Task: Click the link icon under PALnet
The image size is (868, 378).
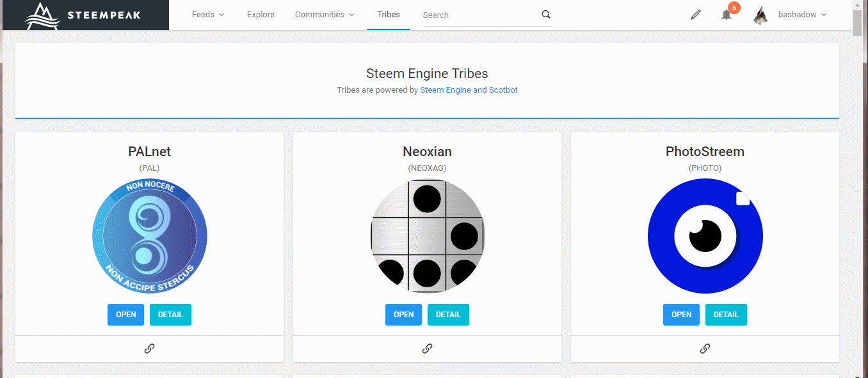Action: (149, 349)
